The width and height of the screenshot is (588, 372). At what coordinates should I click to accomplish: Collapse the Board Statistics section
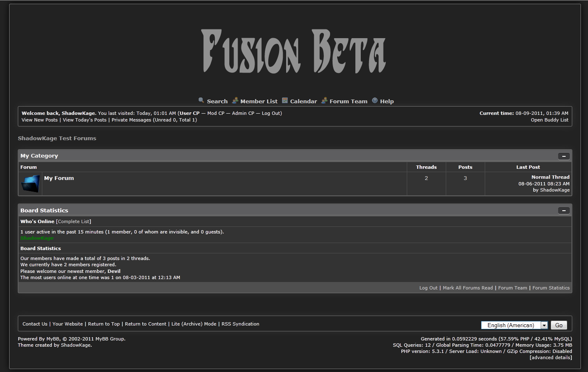[x=564, y=211]
